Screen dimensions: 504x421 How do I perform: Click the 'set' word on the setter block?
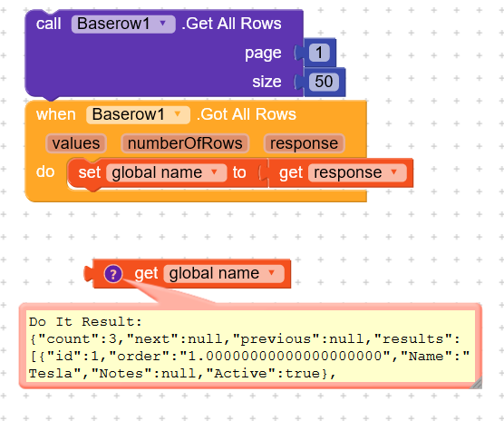click(90, 172)
